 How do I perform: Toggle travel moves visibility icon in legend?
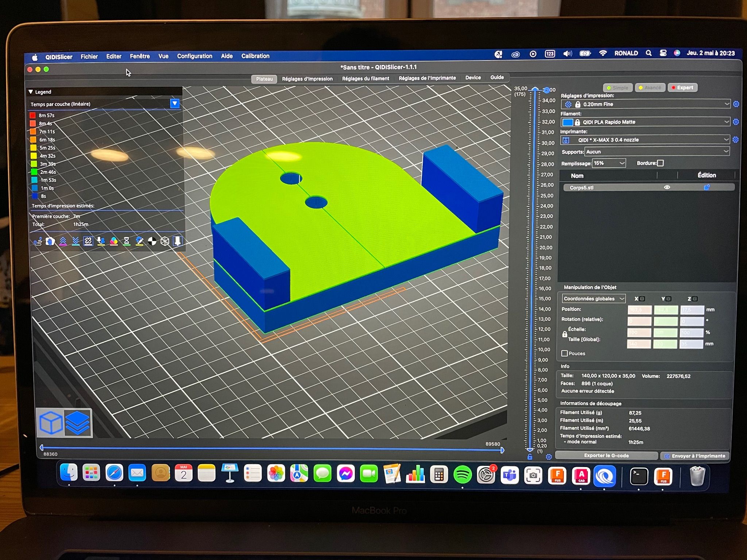38,241
